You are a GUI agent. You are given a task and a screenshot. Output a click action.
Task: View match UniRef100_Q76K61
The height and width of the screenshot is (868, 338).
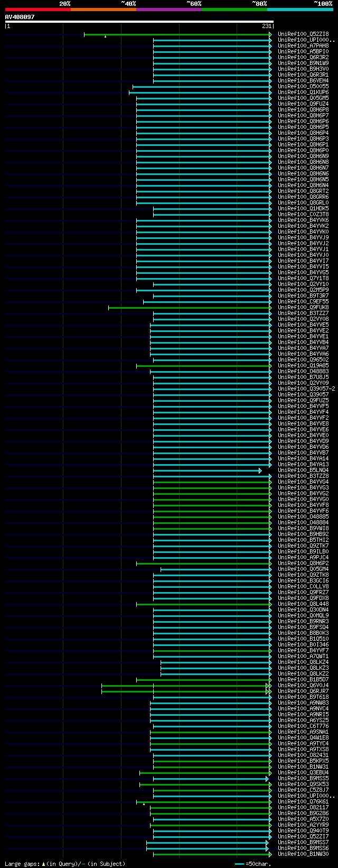(x=303, y=801)
